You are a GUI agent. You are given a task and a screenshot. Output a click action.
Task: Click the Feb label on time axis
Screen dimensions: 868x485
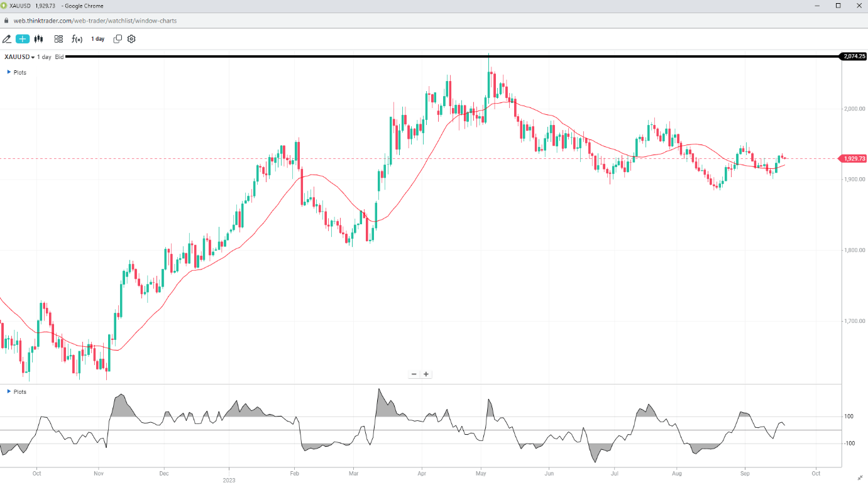coord(294,473)
